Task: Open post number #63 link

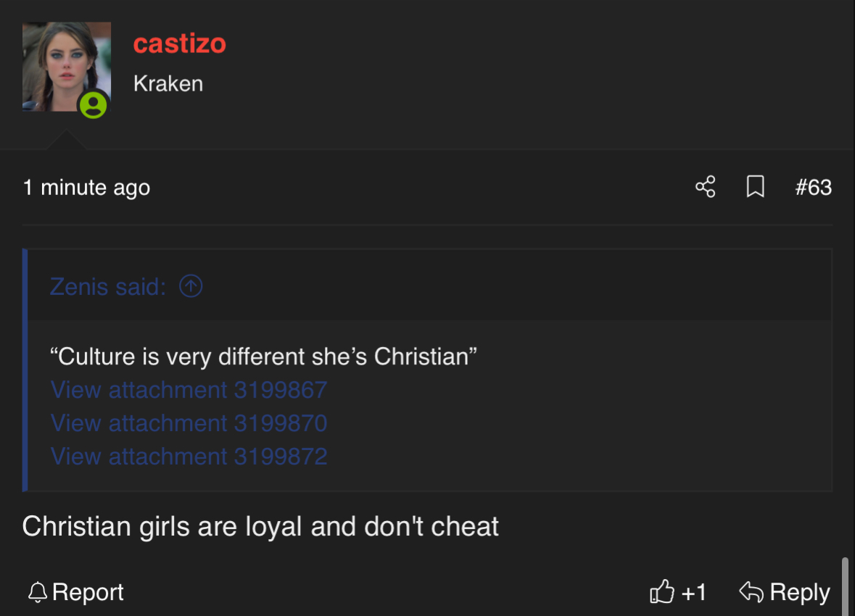Action: pyautogui.click(x=813, y=188)
